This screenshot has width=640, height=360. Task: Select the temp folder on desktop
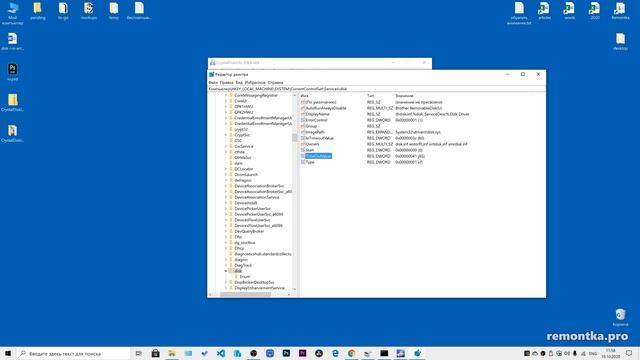(x=114, y=11)
